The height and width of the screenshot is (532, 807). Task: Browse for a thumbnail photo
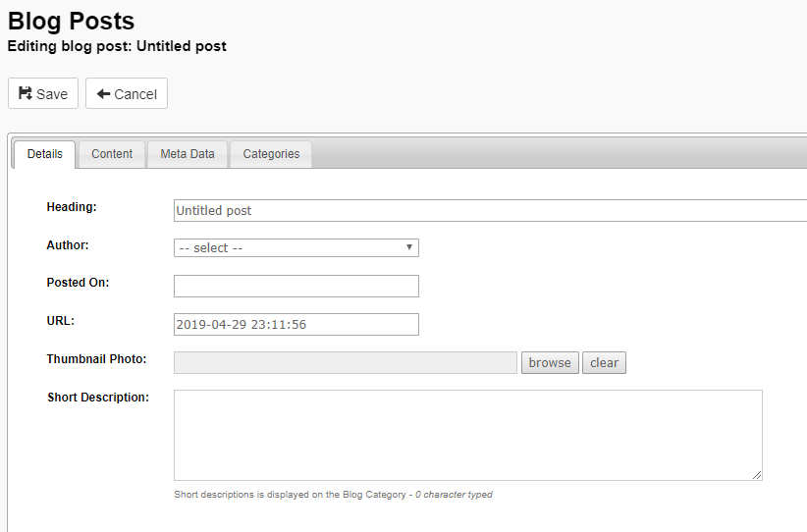coord(550,363)
